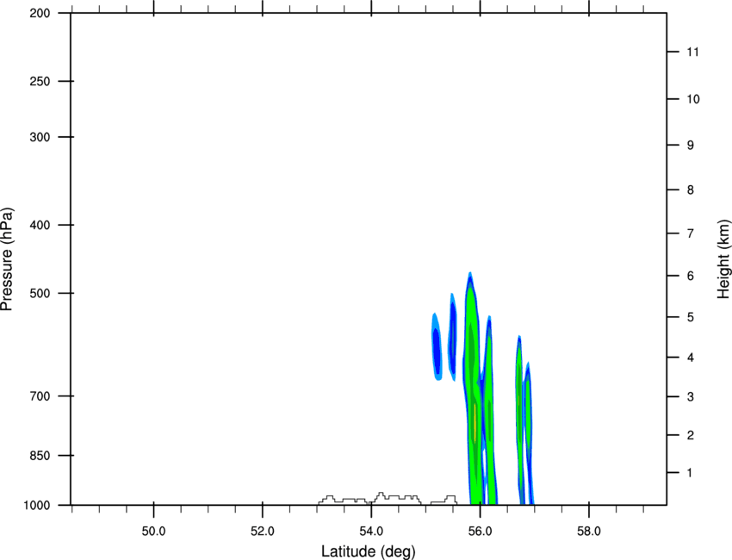Click the 6 km height label
This screenshot has width=732, height=560.
coord(691,276)
